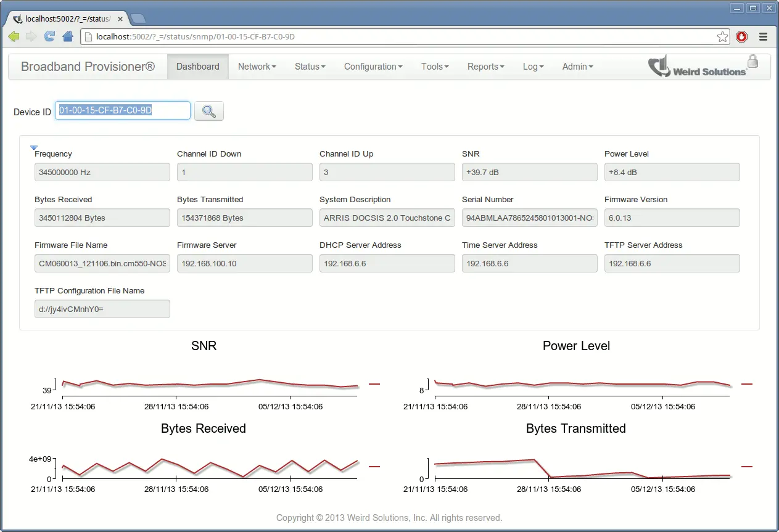Screen dimensions: 779x532
Task: Bookmark the page via the star icon
Action: pos(722,36)
